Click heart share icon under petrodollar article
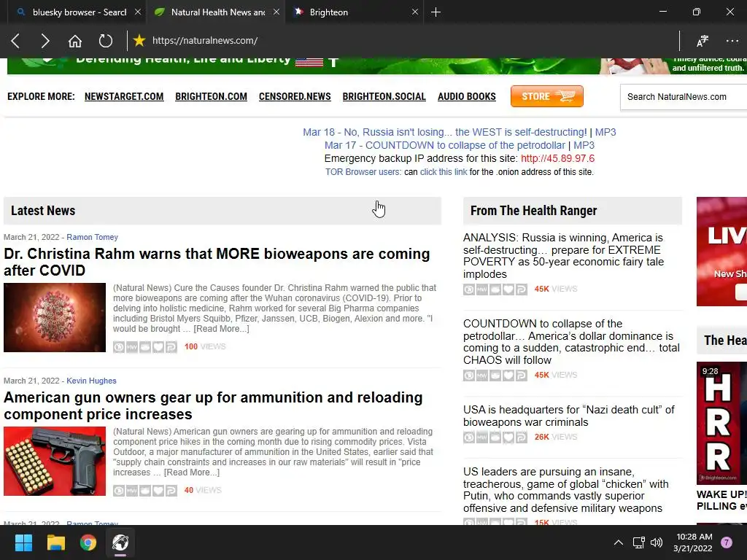Image resolution: width=747 pixels, height=560 pixels. pos(508,376)
